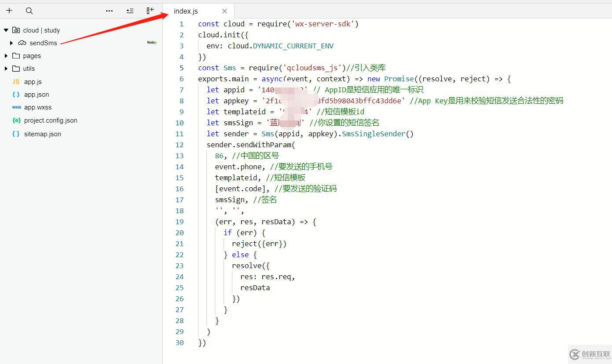The image size is (612, 364).
Task: Click the '//签名' comment
Action: click(265, 200)
